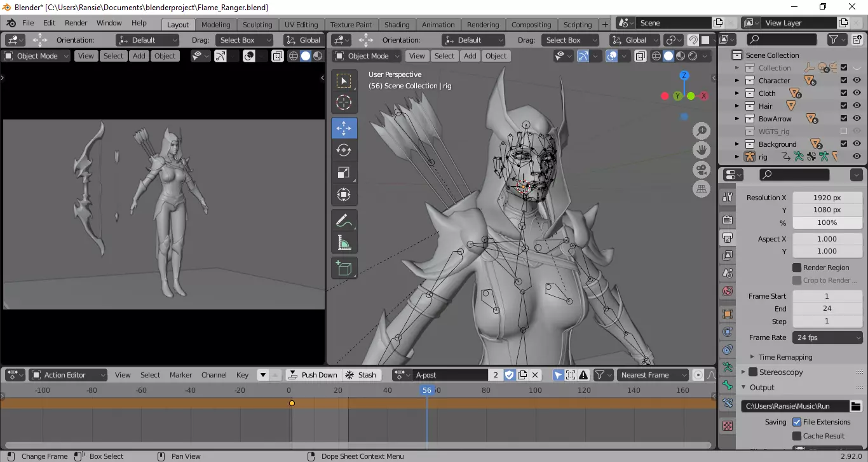Open the Render properties tab
Screen dimensions: 868x462
[728, 219]
